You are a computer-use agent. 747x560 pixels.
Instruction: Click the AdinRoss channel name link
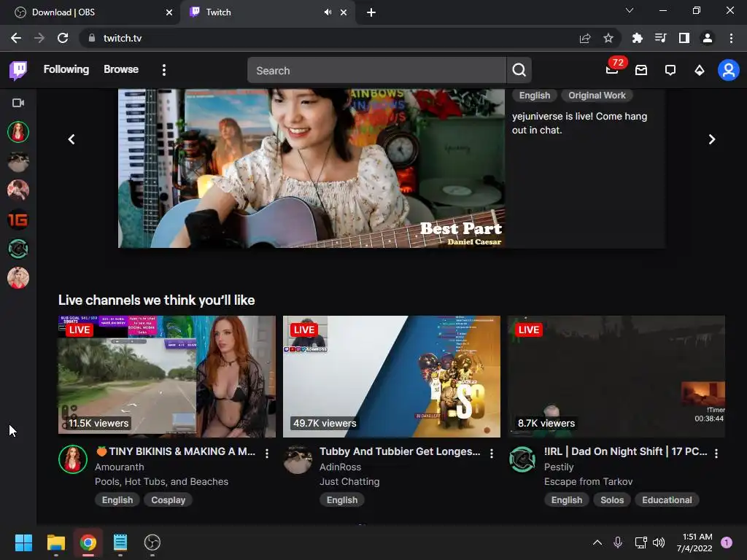point(340,467)
